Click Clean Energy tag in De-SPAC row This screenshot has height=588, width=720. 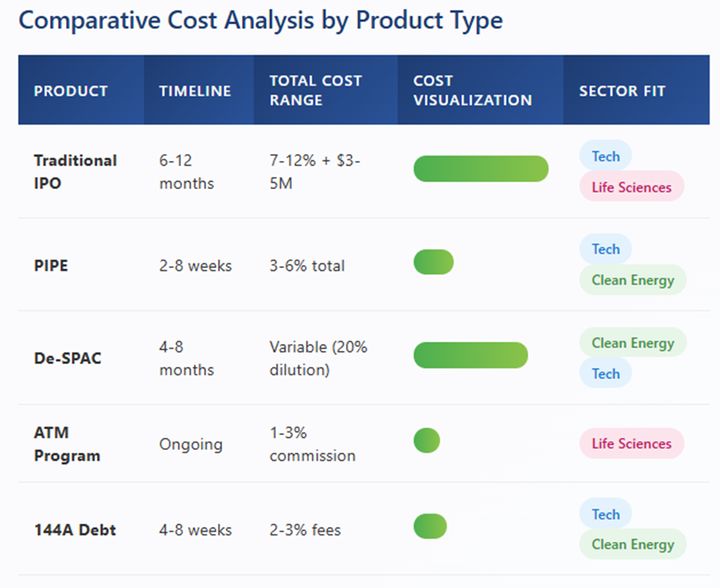(633, 343)
